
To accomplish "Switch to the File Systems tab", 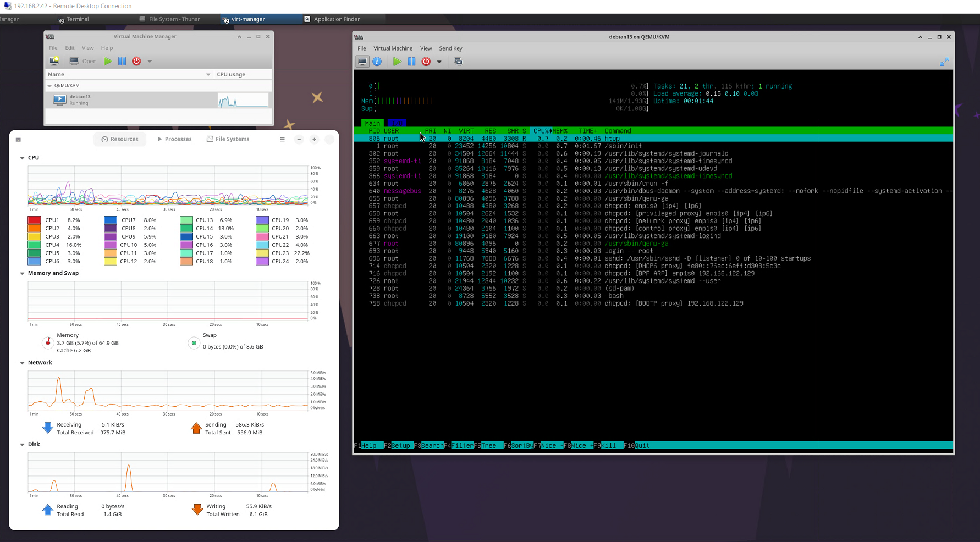I will [228, 139].
